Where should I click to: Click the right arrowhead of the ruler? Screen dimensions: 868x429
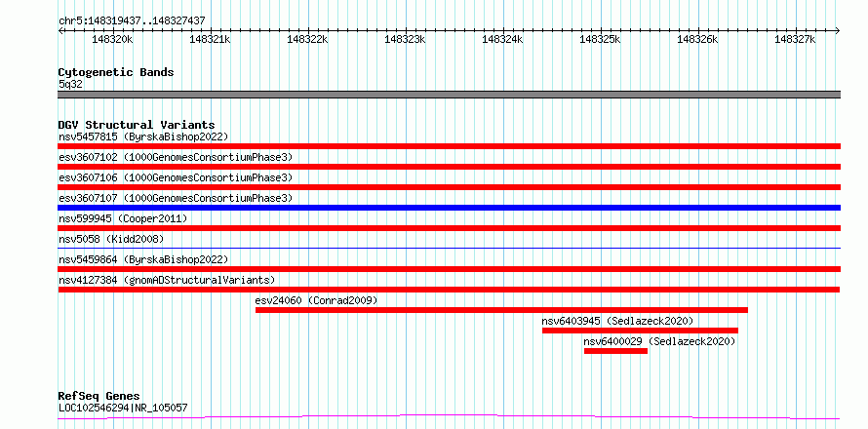click(838, 30)
